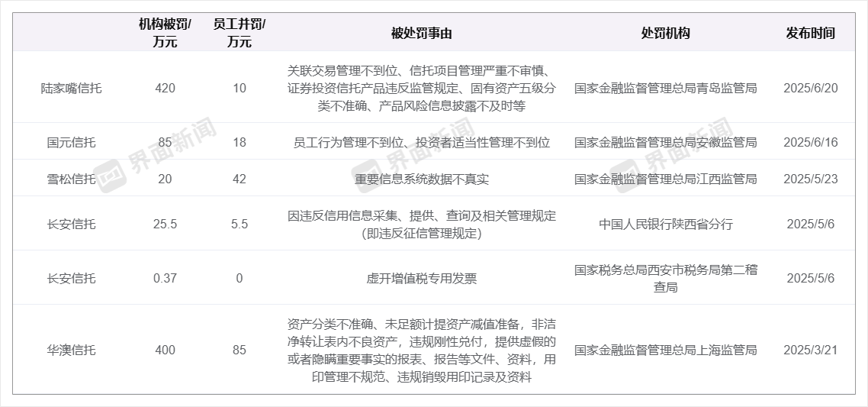Select the 员工行为管理不到位 reason text
This screenshot has width=868, height=407.
click(x=340, y=142)
